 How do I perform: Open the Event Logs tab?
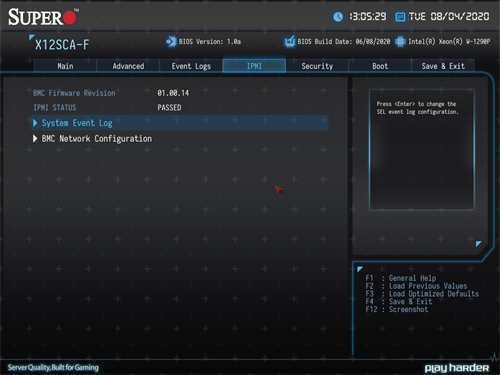coord(191,66)
